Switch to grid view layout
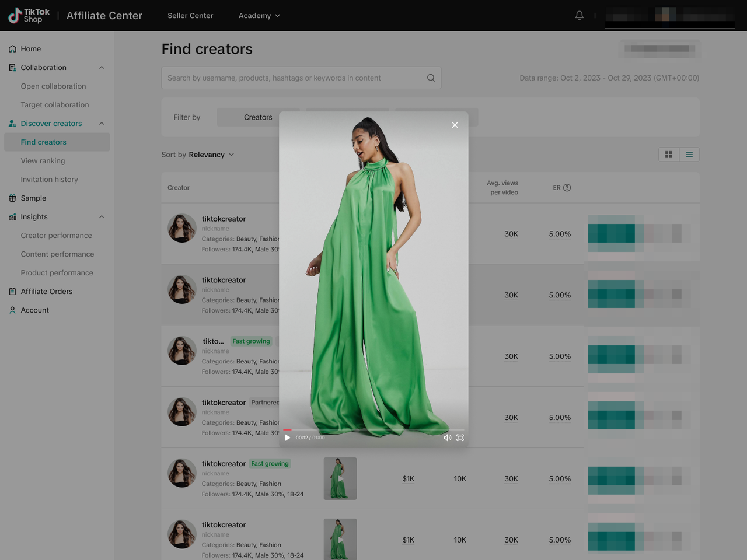Screen dimensions: 747x560 [669, 155]
